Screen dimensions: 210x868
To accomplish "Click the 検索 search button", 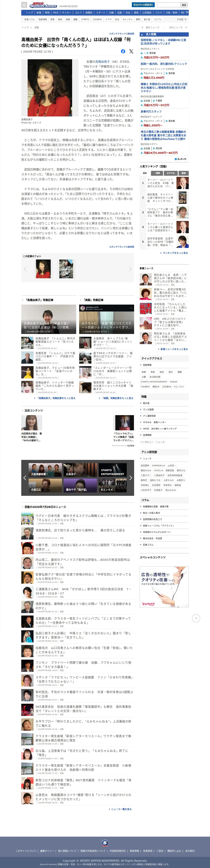I will tap(184, 5).
